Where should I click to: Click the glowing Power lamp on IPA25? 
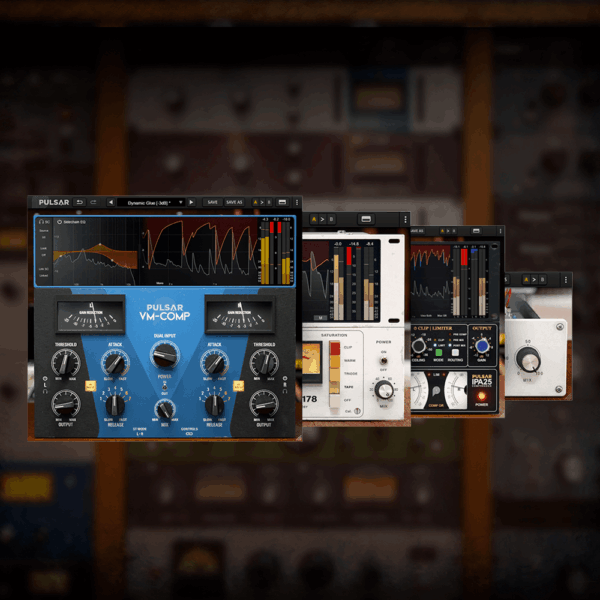coord(482,396)
